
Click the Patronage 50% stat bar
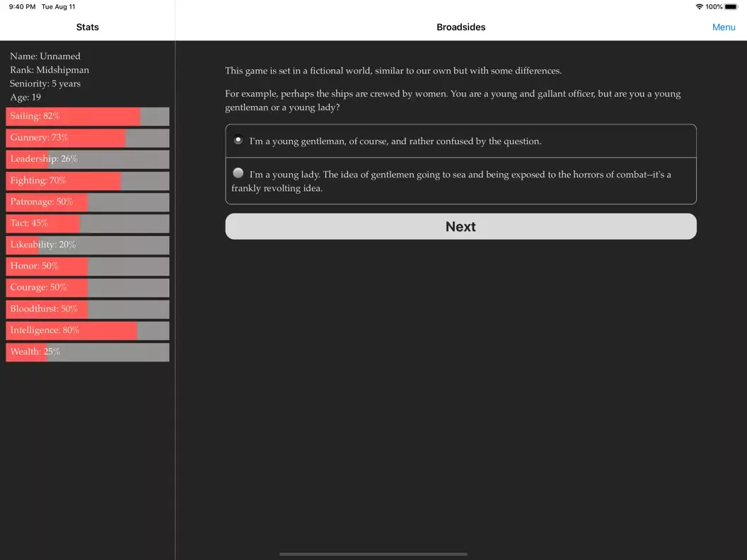[88, 202]
